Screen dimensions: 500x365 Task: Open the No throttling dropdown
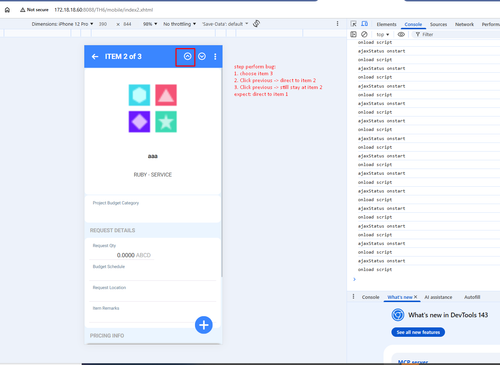click(179, 24)
